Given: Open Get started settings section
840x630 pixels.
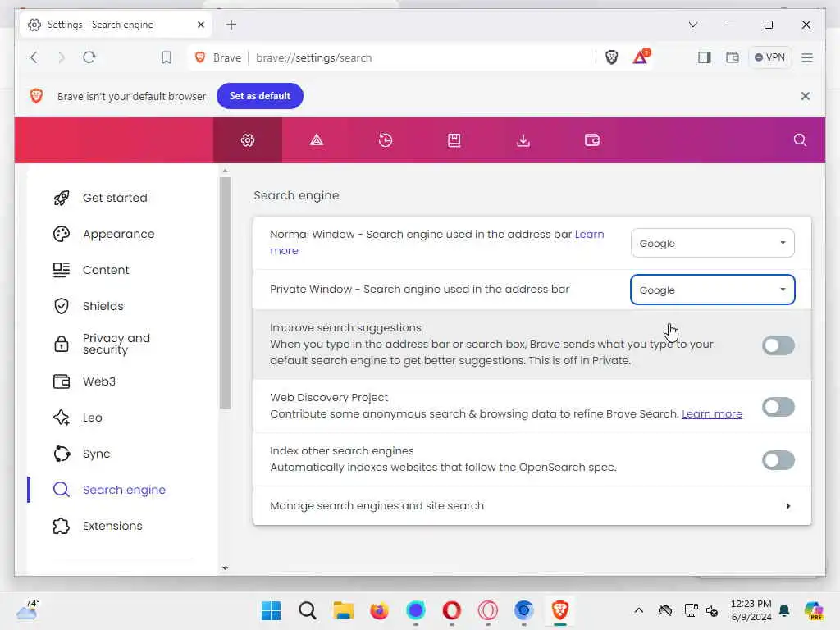Looking at the screenshot, I should (115, 198).
